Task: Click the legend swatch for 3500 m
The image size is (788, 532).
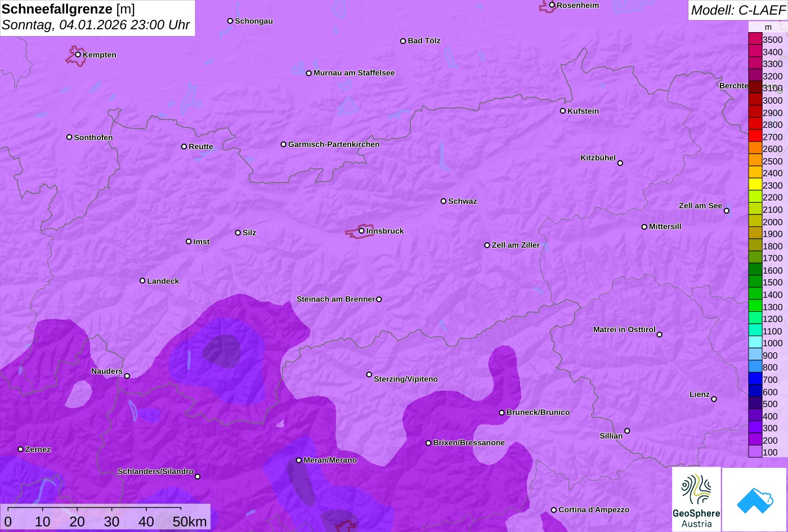Action: click(x=755, y=39)
